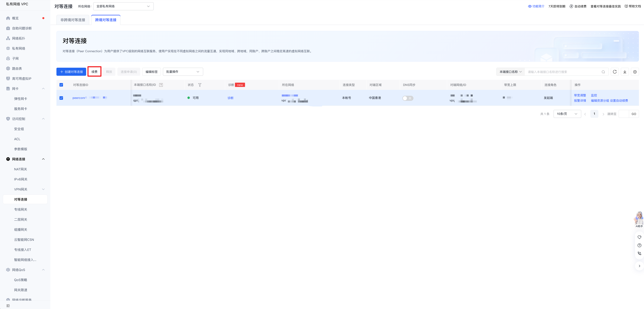Screen dimensions: 644x309
Task: Open NAT网关 in sidebar
Action: pyautogui.click(x=21, y=169)
